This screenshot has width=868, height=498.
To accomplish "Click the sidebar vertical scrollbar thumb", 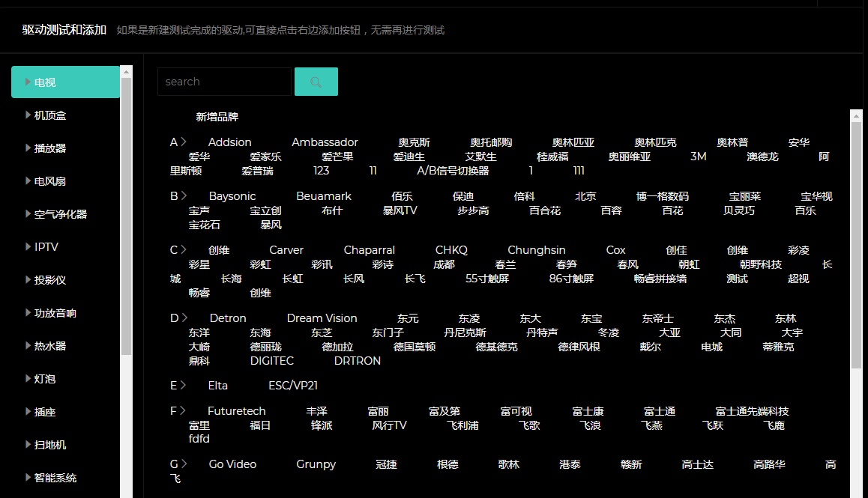I will point(126,216).
